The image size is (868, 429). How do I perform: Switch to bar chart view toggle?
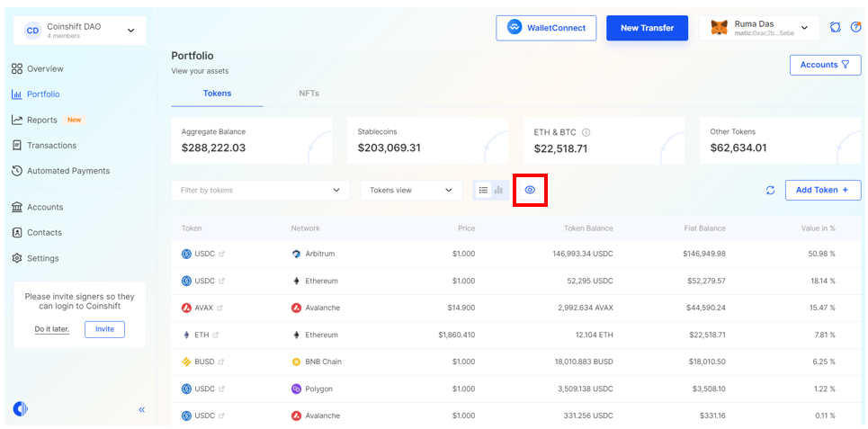(498, 190)
